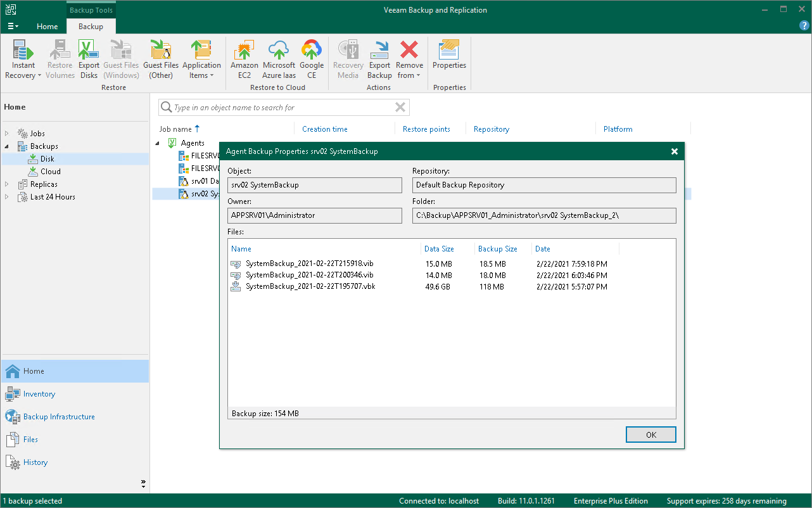Click the search input field

pos(284,108)
